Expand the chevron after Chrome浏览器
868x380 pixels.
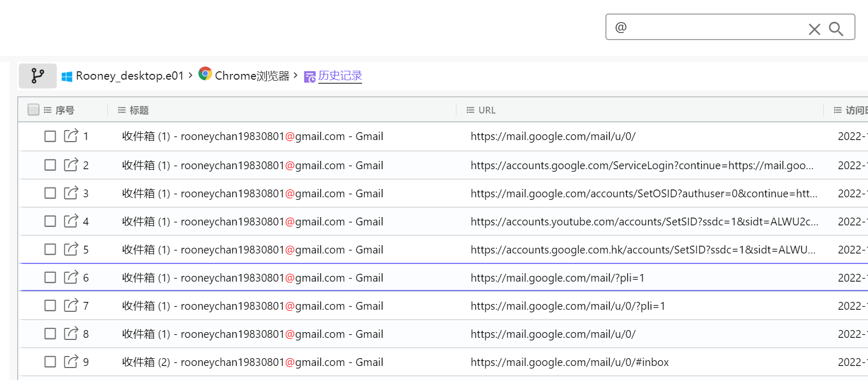pyautogui.click(x=295, y=75)
